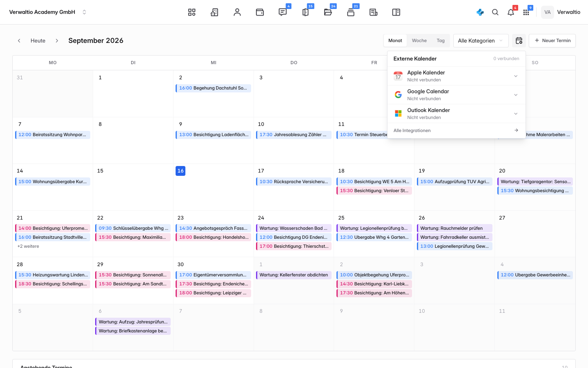The height and width of the screenshot is (368, 588).
Task: Switch to the Woche view
Action: 419,40
